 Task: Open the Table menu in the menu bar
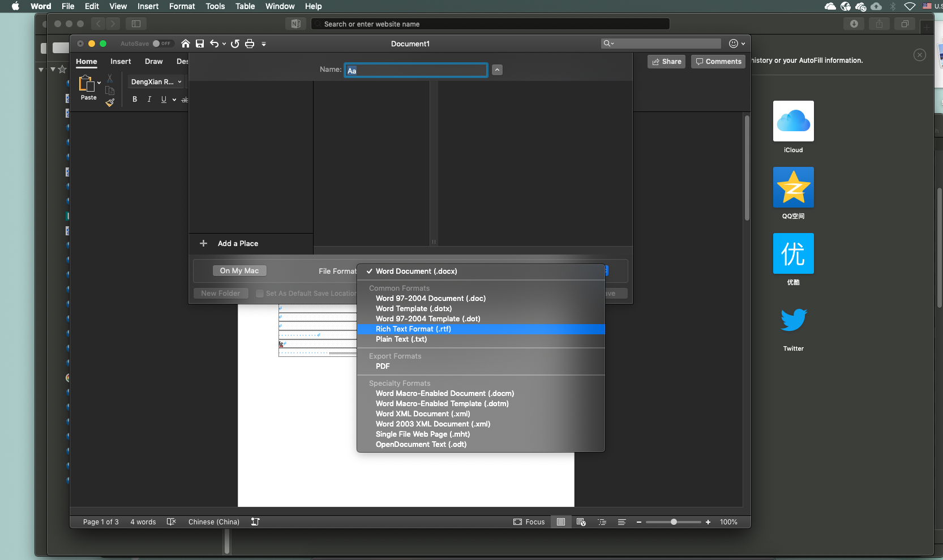point(245,6)
